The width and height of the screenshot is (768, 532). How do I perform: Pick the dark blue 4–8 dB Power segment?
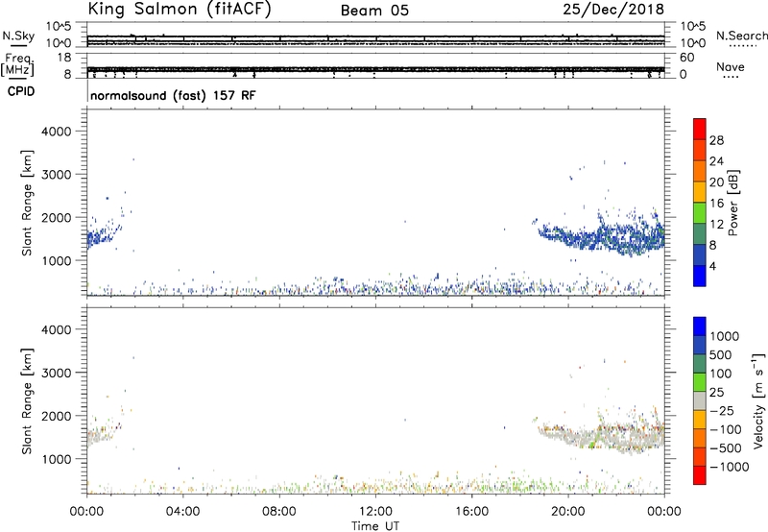700,254
